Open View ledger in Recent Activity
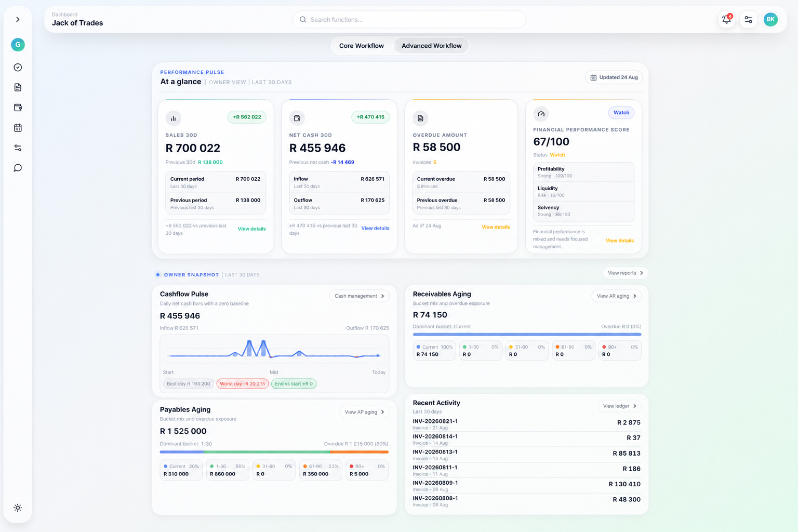 click(x=619, y=406)
